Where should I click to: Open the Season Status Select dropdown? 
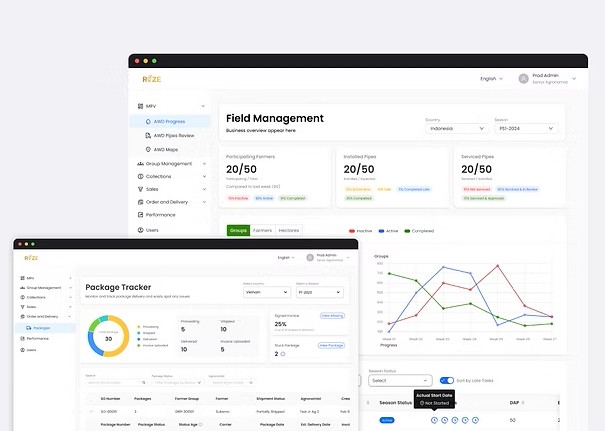tap(400, 380)
